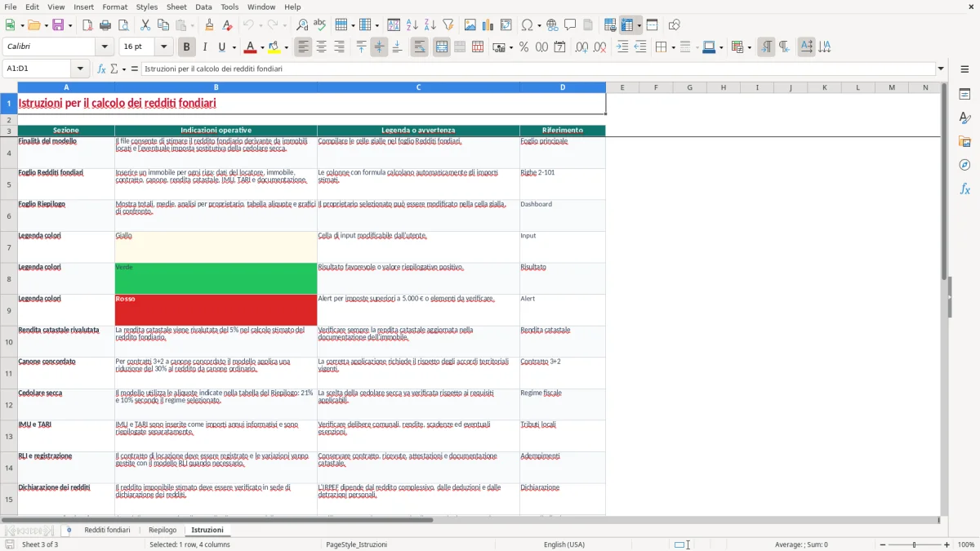Switch to the Redditi fondiari sheet tab

[x=107, y=530]
